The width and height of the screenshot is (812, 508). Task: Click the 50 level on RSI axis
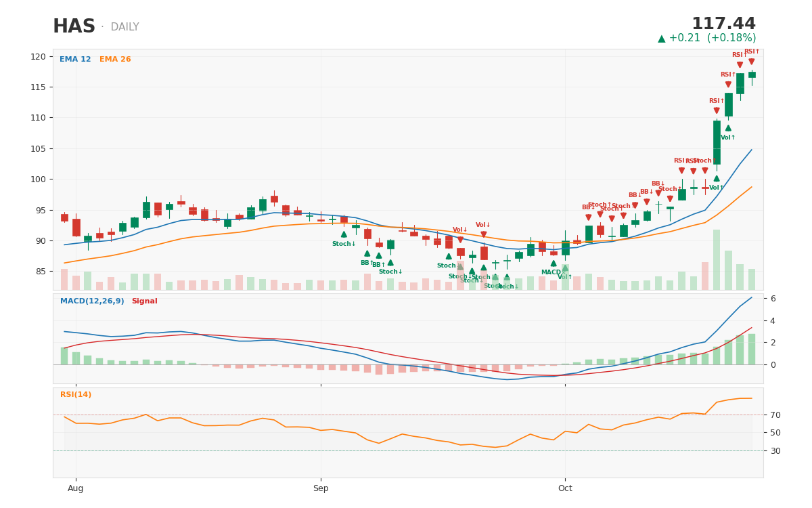pos(775,432)
